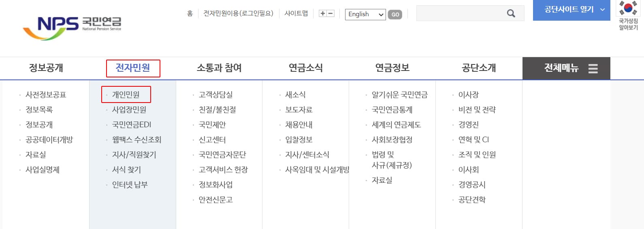Increase text size with plus icon
Screen dimensions: 644x229
323,13
